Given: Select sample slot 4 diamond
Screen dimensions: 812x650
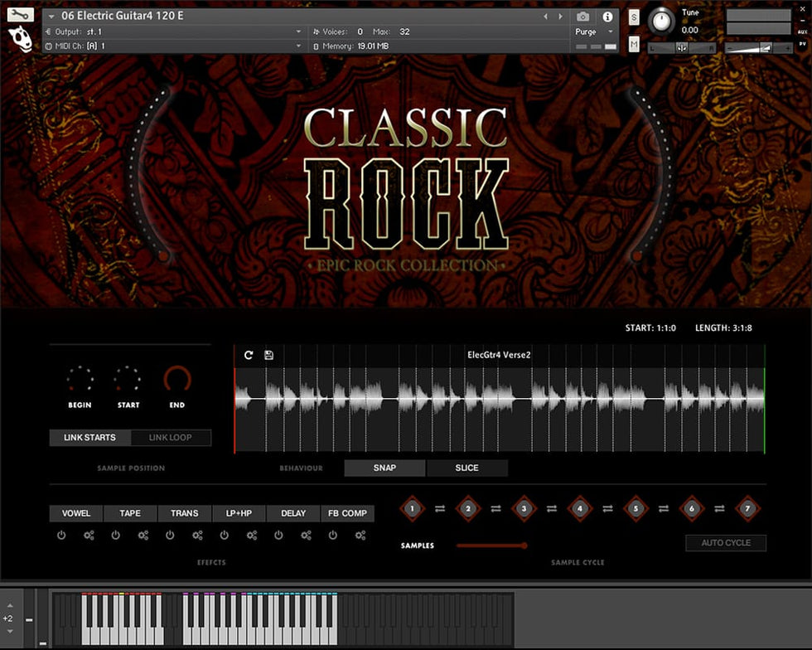Looking at the screenshot, I should coord(579,508).
